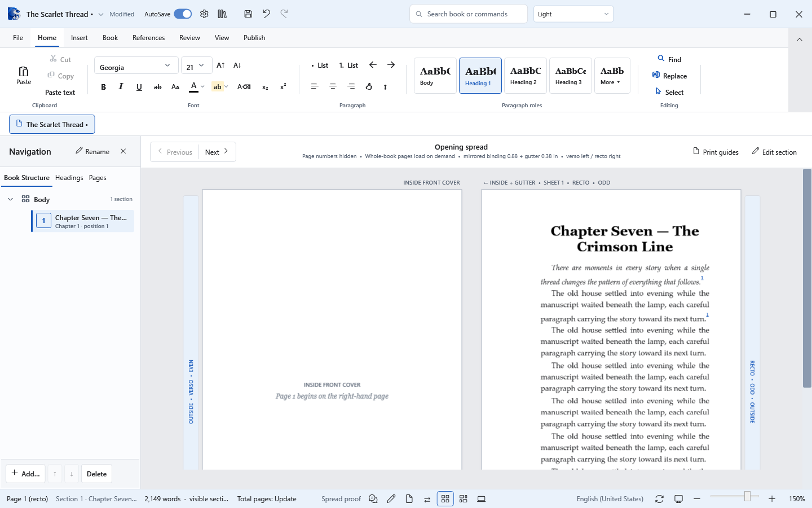Screen dimensions: 812x508
Task: Click the Delete section button
Action: 96,474
